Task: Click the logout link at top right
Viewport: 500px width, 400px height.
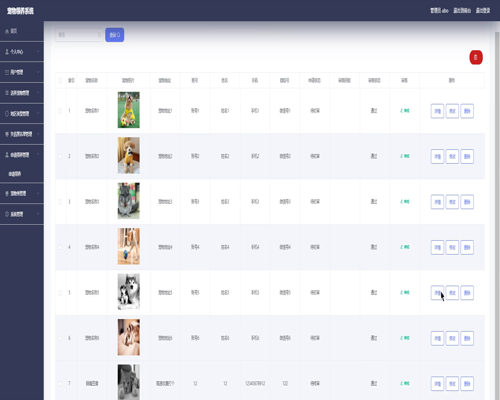Action: click(483, 11)
